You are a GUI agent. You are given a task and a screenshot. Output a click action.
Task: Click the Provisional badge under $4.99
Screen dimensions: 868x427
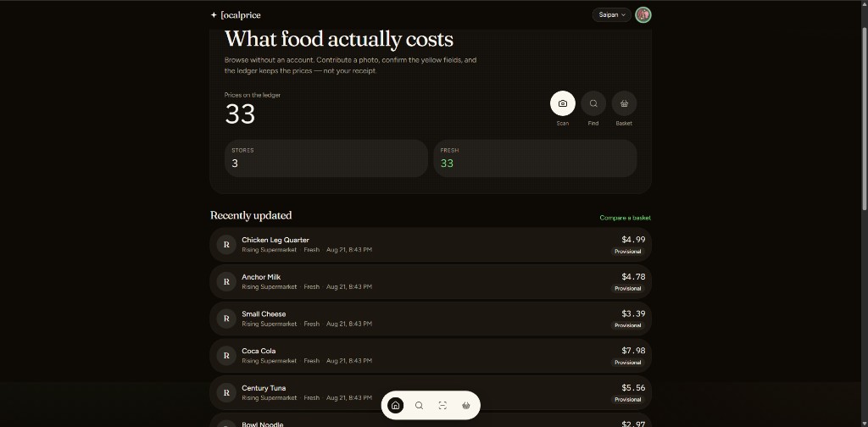pyautogui.click(x=628, y=252)
